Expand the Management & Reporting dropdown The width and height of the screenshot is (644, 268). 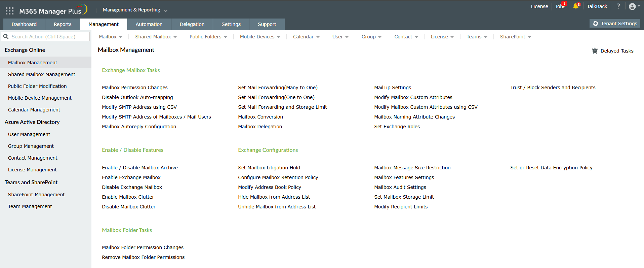point(135,10)
